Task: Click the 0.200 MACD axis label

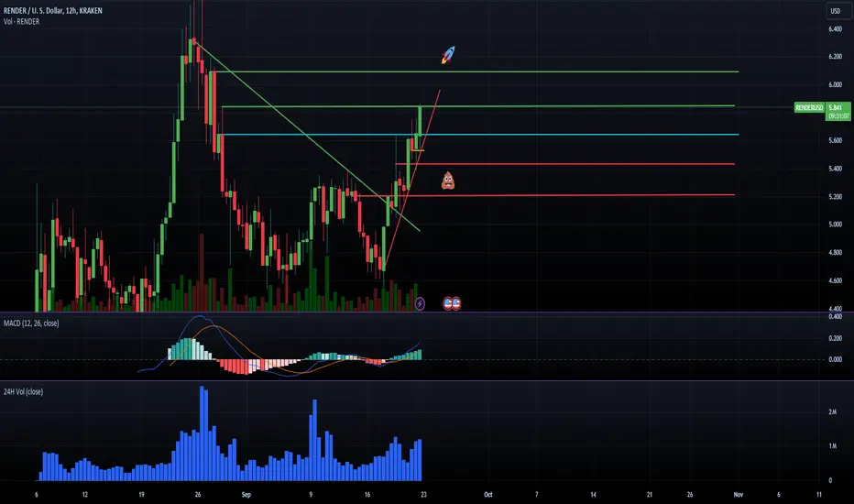Action: [835, 338]
